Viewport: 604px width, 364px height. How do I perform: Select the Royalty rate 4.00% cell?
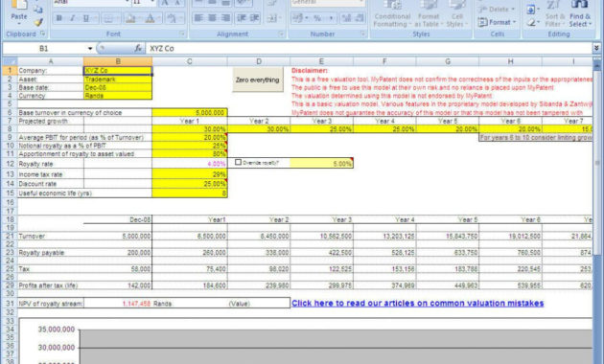click(190, 164)
